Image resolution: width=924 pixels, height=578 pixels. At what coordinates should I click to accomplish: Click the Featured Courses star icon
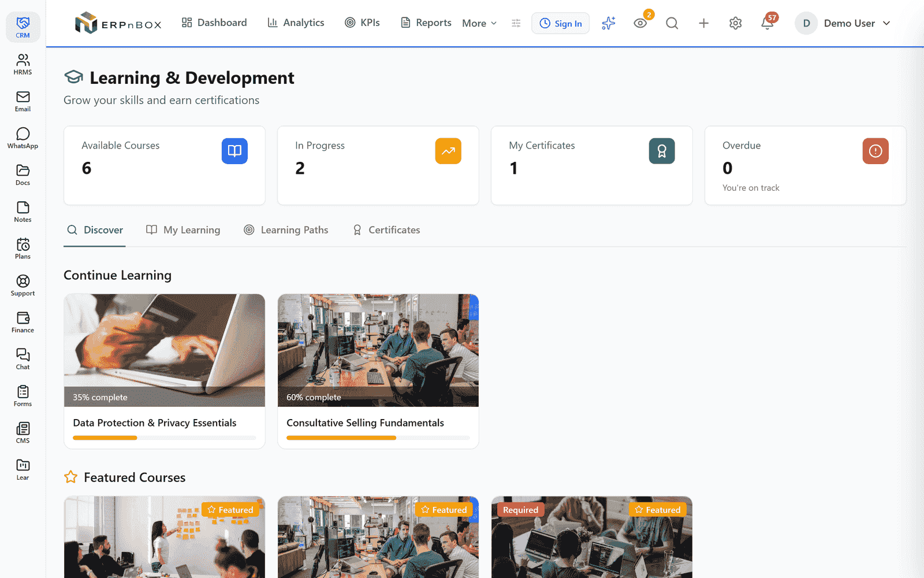click(x=70, y=477)
